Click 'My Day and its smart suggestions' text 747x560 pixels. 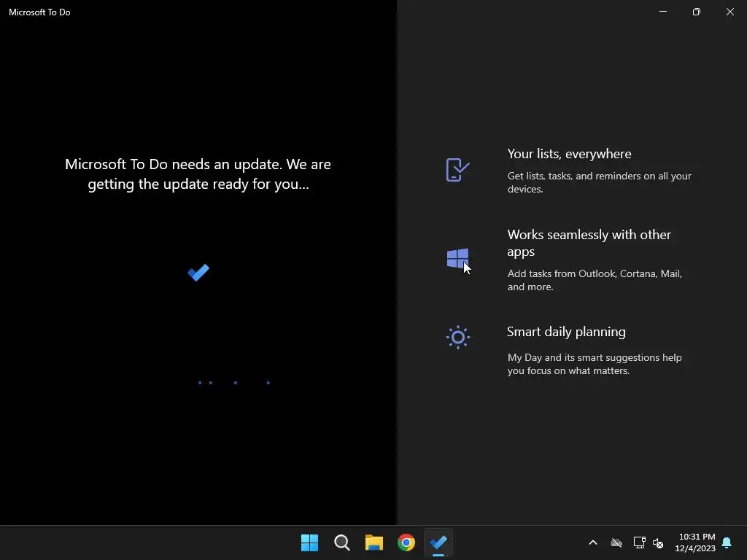tap(594, 364)
